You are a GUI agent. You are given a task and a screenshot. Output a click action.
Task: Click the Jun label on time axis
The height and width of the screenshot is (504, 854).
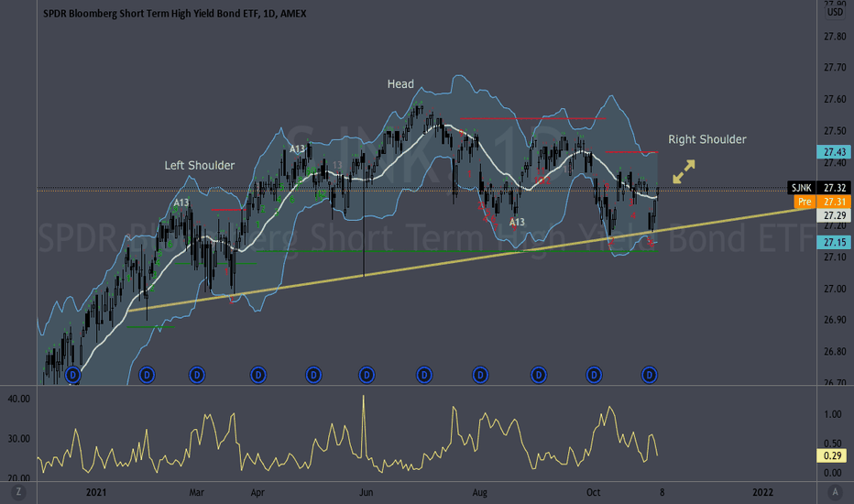point(366,493)
